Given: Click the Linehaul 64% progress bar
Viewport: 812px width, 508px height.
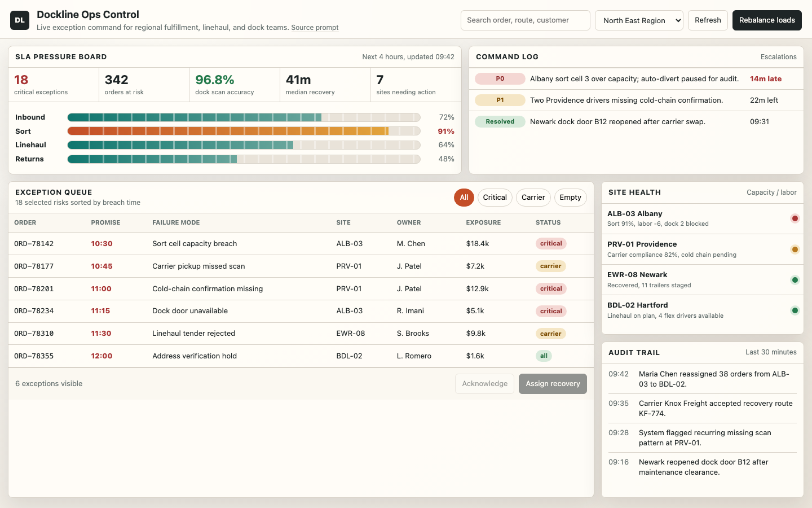Looking at the screenshot, I should click(x=244, y=145).
